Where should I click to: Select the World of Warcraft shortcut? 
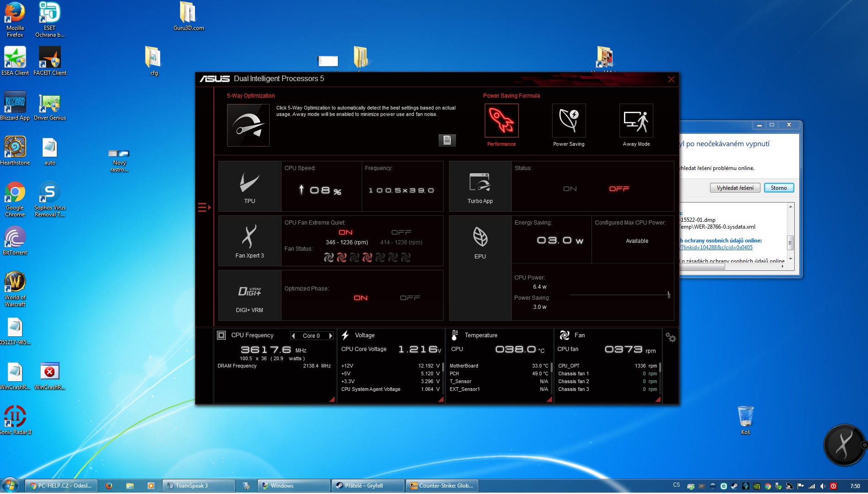point(15,289)
